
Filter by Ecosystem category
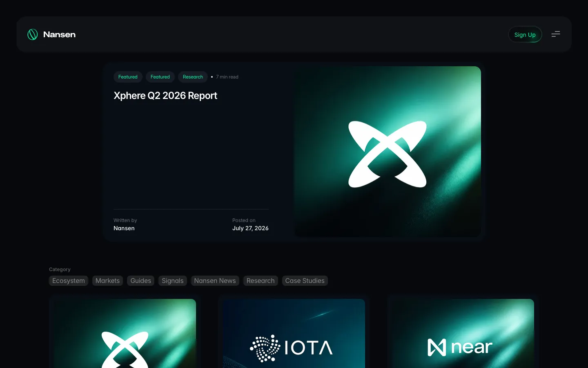coord(69,280)
